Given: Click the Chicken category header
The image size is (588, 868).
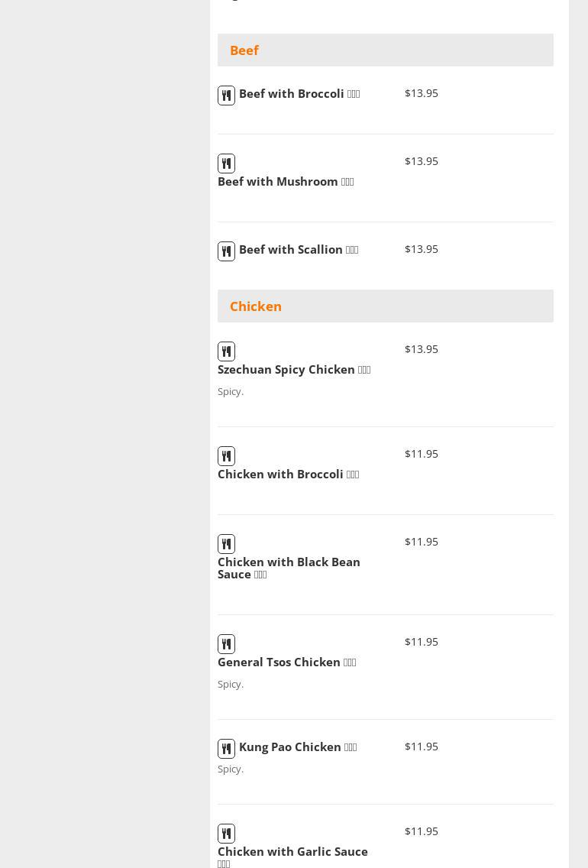Looking at the screenshot, I should point(256,306).
